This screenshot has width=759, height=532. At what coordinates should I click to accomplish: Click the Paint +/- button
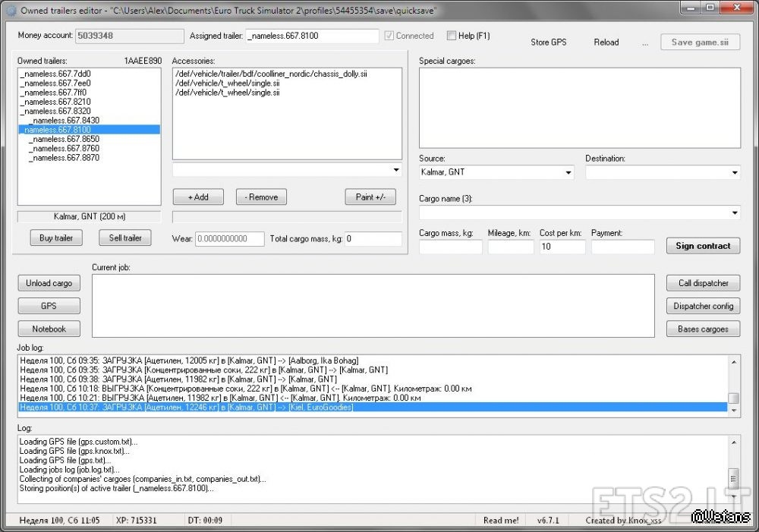click(x=370, y=197)
